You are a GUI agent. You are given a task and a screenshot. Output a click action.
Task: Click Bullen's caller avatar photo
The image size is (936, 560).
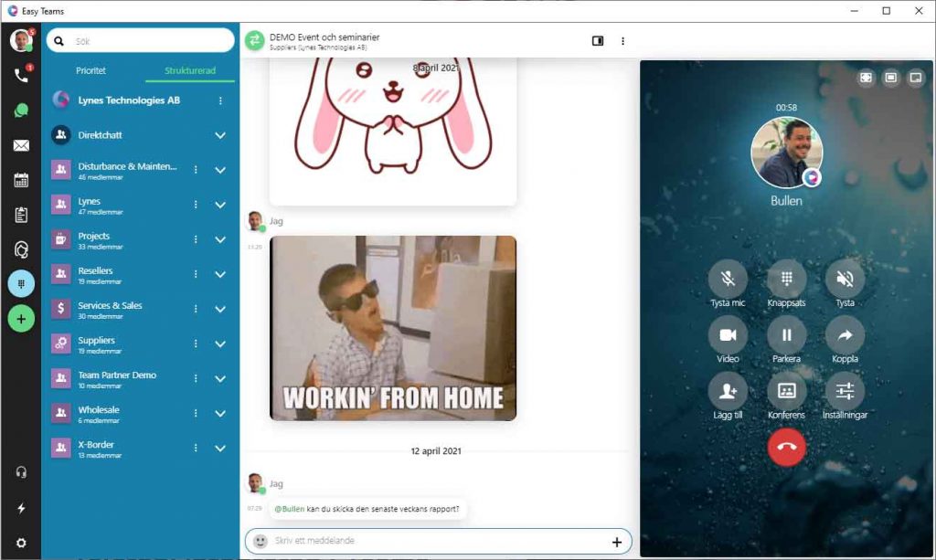(x=786, y=153)
